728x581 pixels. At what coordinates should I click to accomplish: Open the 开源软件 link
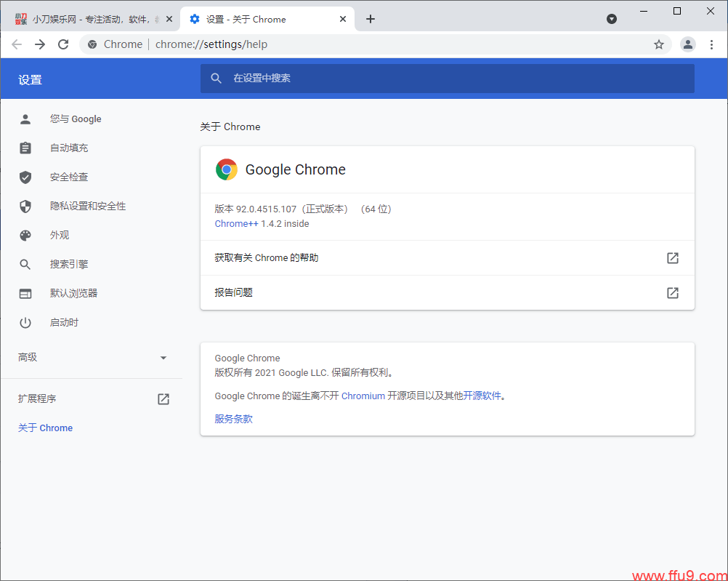[x=482, y=396]
